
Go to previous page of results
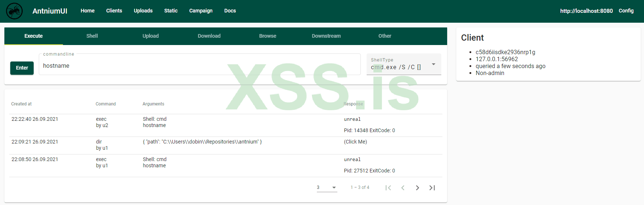click(403, 188)
